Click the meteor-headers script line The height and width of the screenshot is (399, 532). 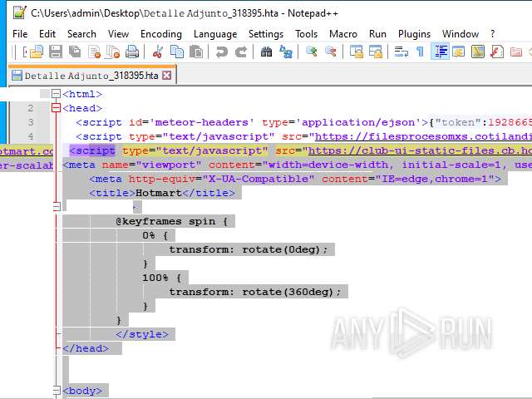[x=303, y=122]
